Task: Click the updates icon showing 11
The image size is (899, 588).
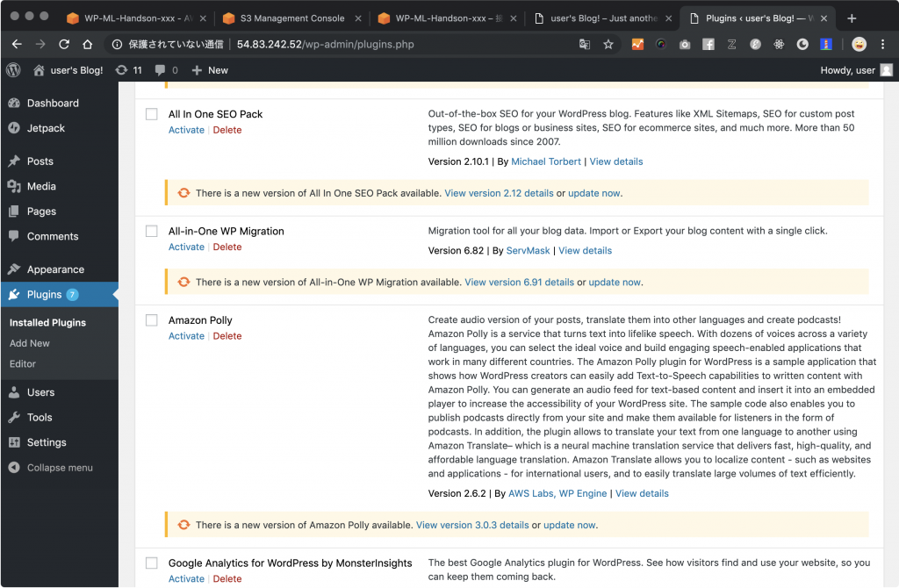Action: 128,70
